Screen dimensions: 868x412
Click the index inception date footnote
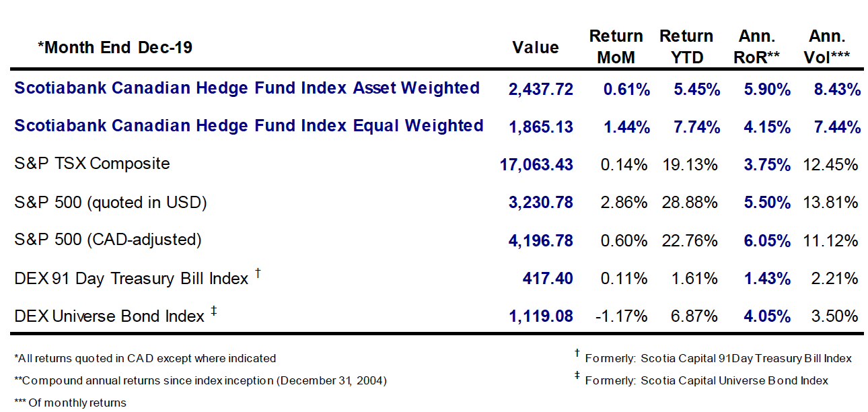[201, 380]
